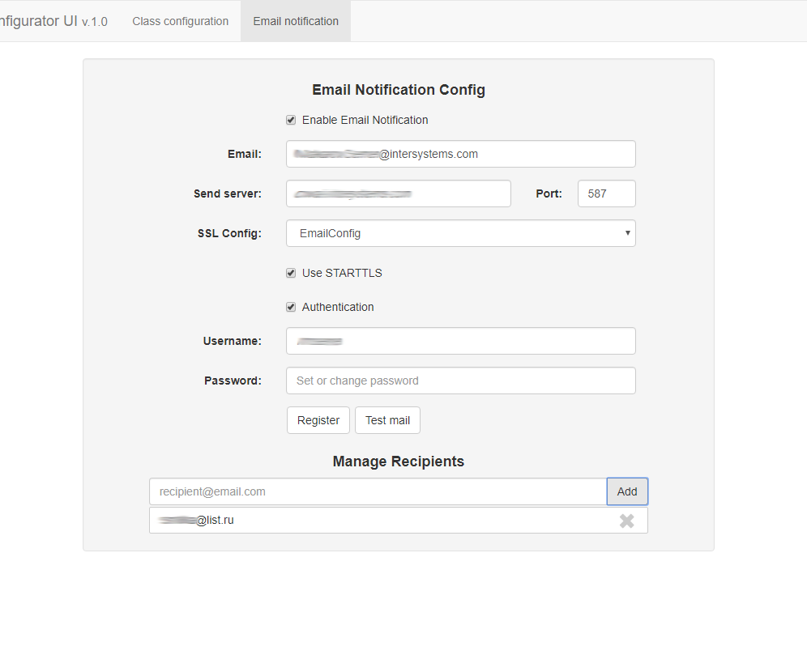
Task: Focus the Email address field
Action: (460, 154)
